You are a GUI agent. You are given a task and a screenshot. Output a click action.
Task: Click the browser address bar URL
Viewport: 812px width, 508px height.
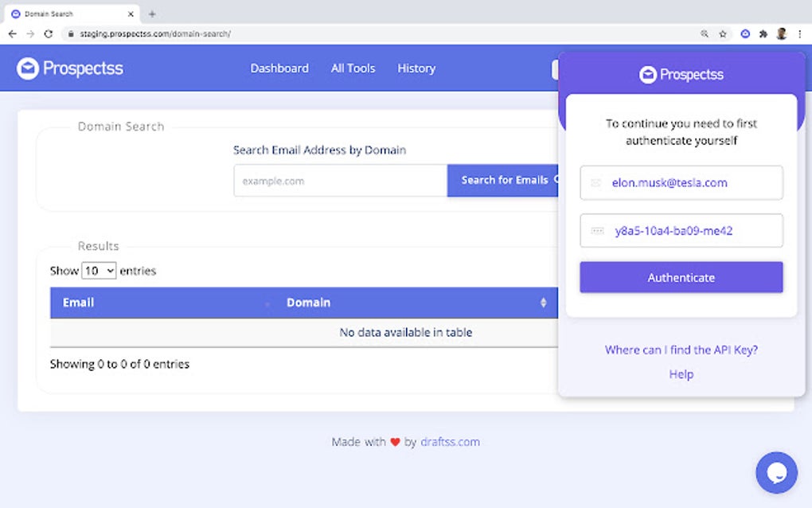[155, 34]
